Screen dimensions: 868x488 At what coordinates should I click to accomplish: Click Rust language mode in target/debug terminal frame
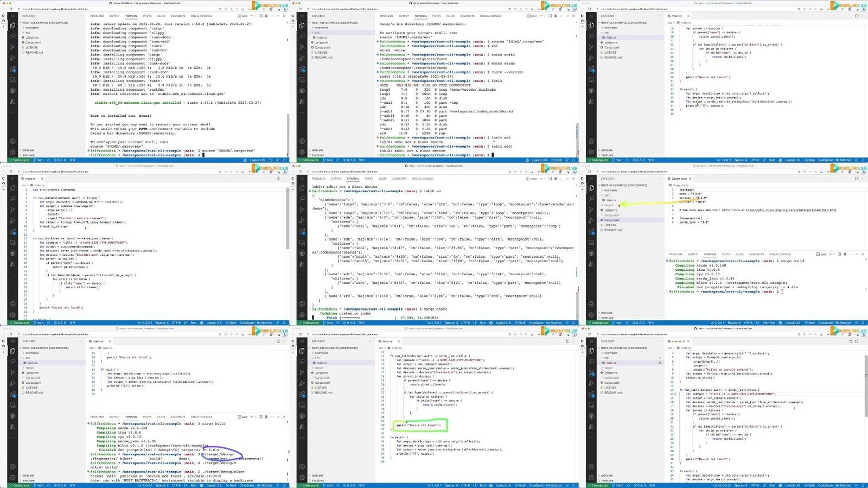click(x=193, y=485)
